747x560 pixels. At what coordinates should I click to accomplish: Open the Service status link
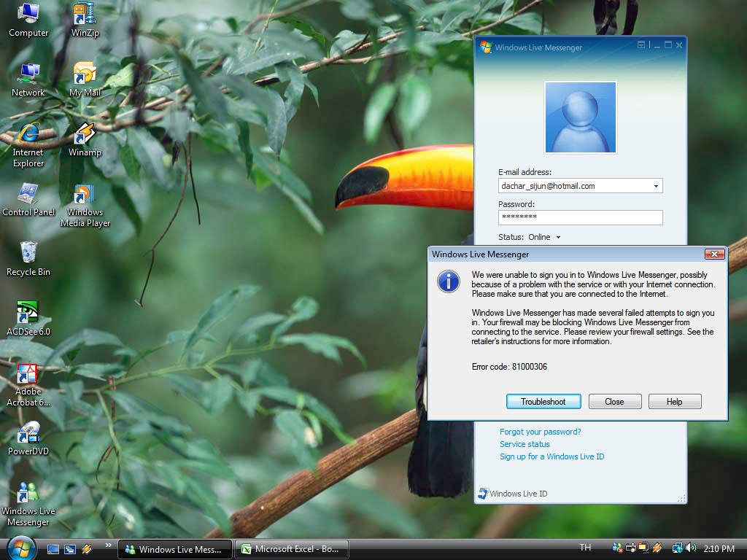525,444
